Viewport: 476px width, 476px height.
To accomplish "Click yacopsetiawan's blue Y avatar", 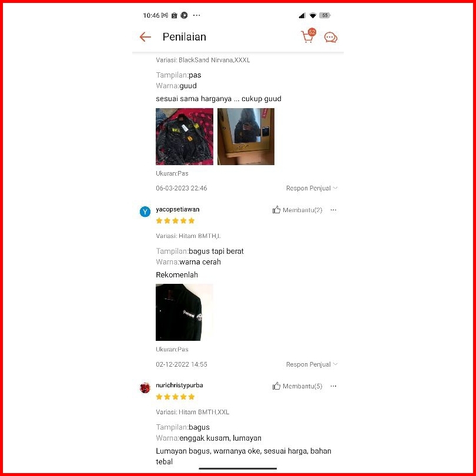I will (145, 212).
